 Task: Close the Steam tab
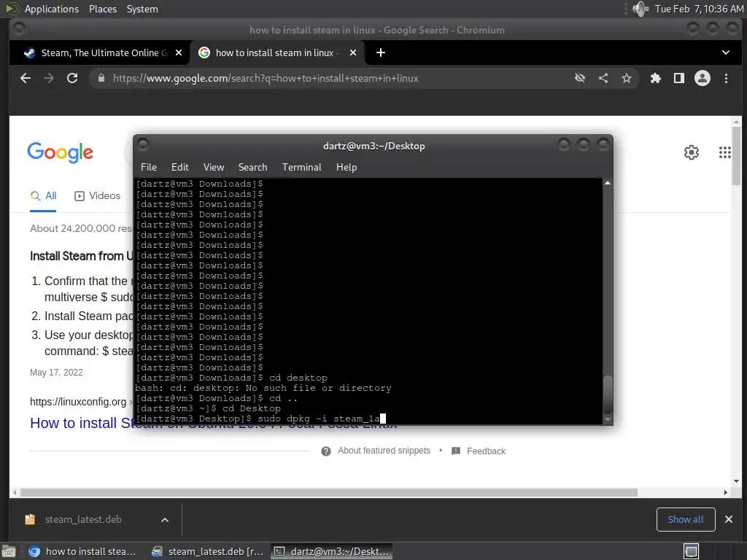pyautogui.click(x=179, y=52)
